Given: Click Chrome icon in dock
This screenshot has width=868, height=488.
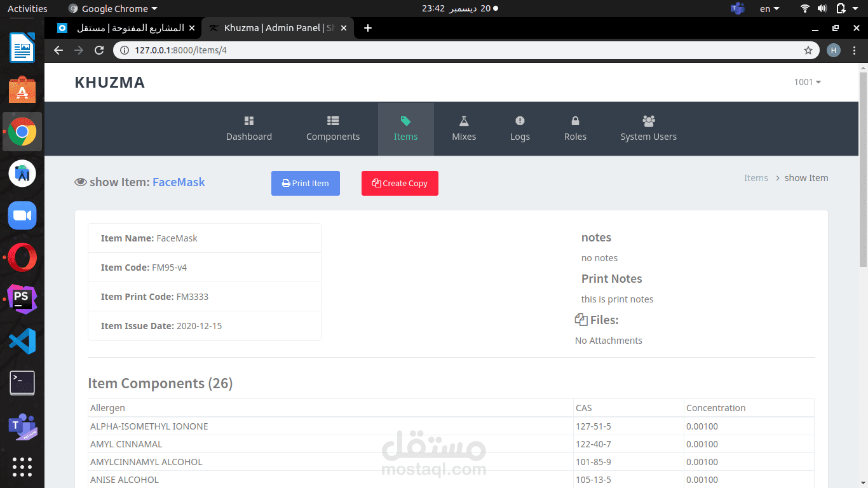Looking at the screenshot, I should pos(22,132).
